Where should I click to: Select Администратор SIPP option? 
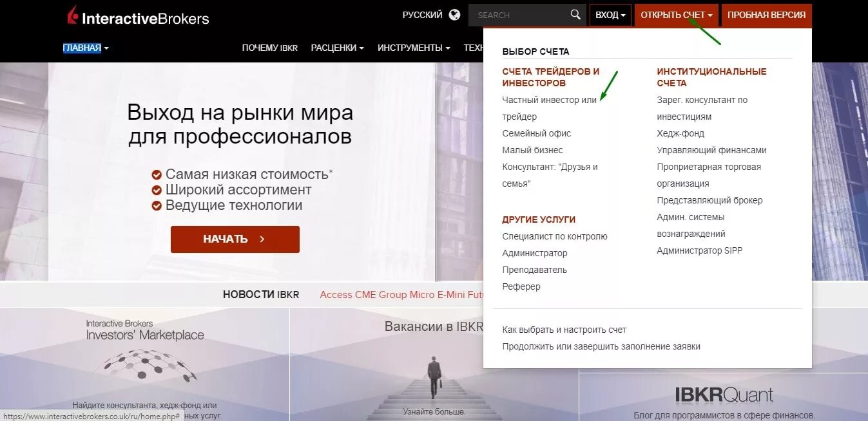click(x=700, y=250)
